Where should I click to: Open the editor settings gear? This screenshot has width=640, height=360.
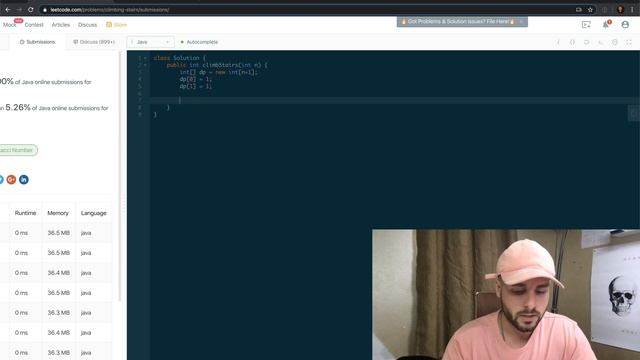(615, 42)
